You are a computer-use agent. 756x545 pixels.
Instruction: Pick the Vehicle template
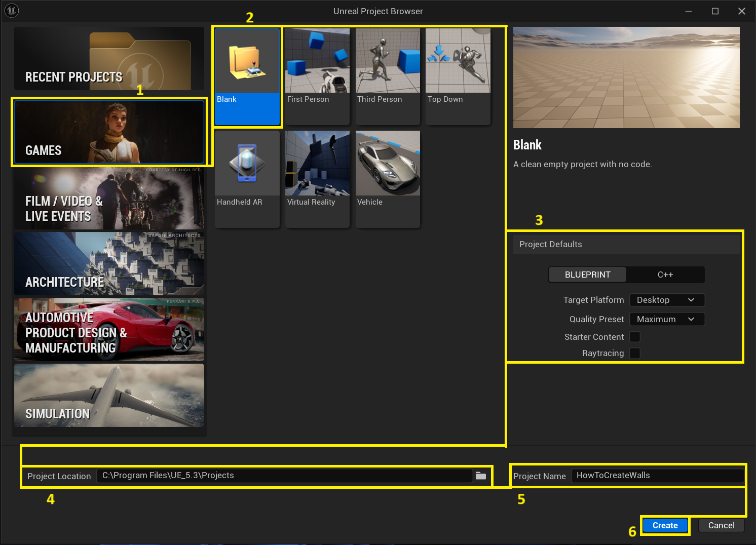[x=388, y=178]
